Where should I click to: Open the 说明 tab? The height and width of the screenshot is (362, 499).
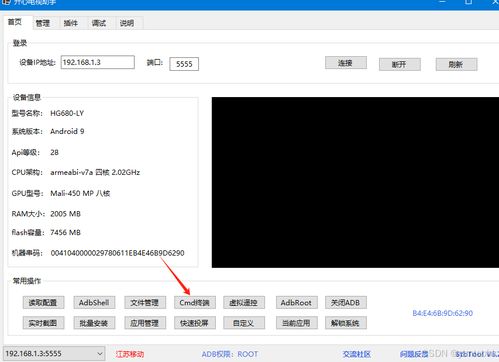pyautogui.click(x=127, y=23)
